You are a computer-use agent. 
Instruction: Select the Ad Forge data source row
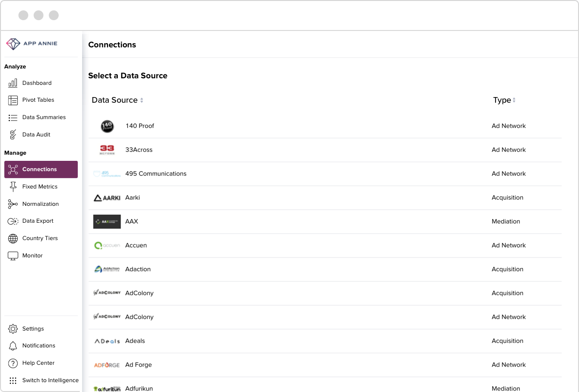click(x=138, y=365)
